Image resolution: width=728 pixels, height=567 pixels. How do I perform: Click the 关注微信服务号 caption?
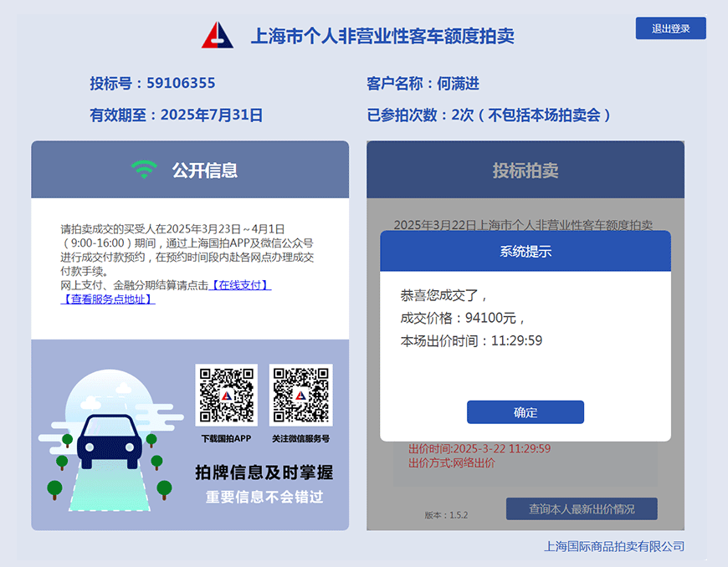pyautogui.click(x=301, y=438)
